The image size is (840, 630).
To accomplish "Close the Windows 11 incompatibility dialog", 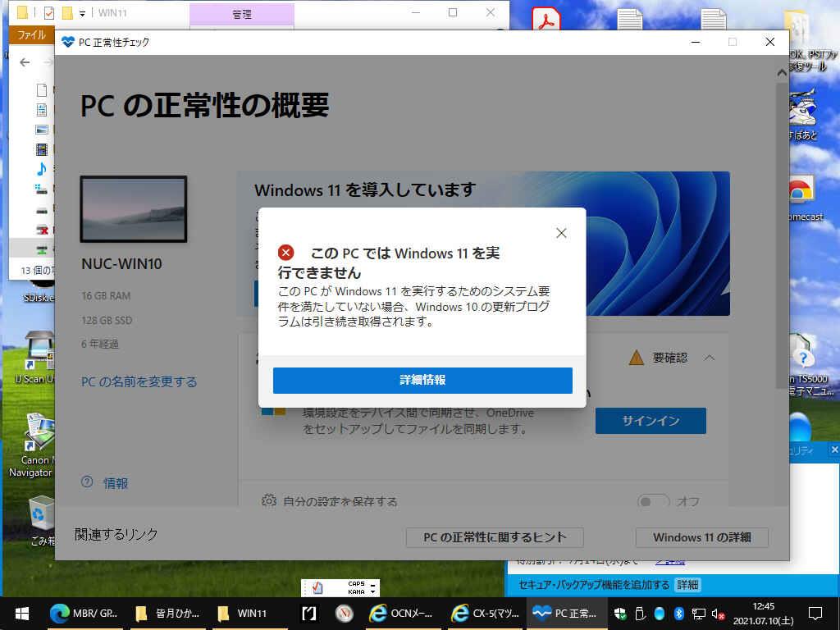I will [x=561, y=233].
